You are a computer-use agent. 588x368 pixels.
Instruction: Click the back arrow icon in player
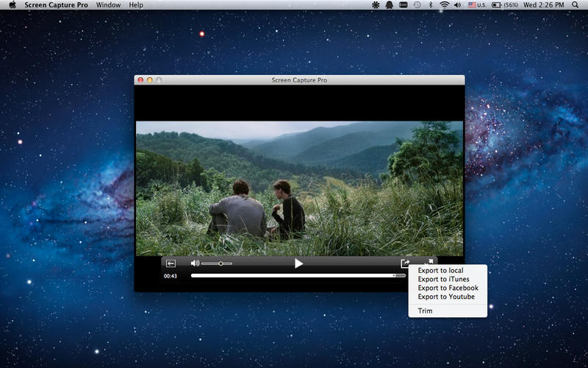pos(171,263)
